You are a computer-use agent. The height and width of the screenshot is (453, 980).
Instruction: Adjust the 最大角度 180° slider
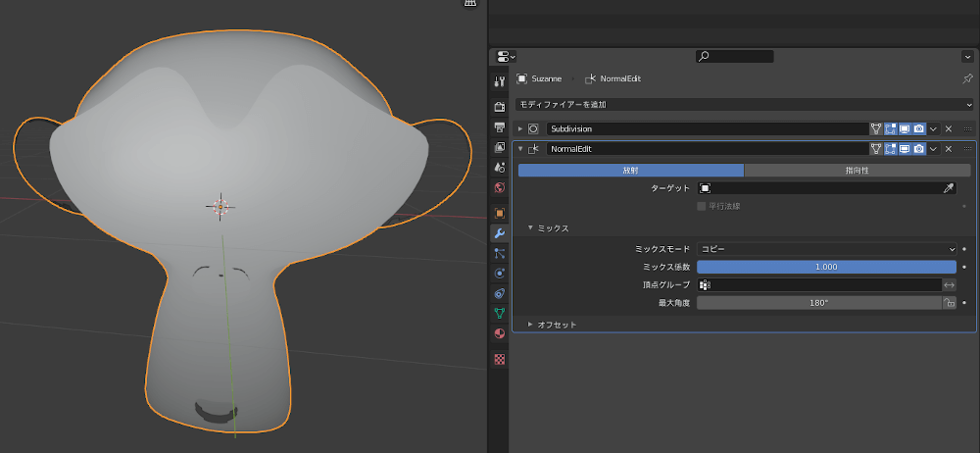819,303
